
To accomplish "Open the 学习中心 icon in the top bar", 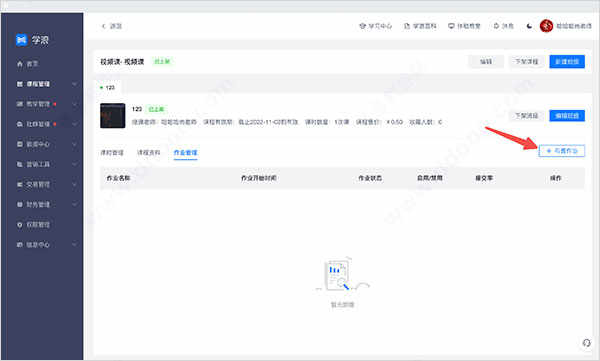I will click(x=362, y=26).
